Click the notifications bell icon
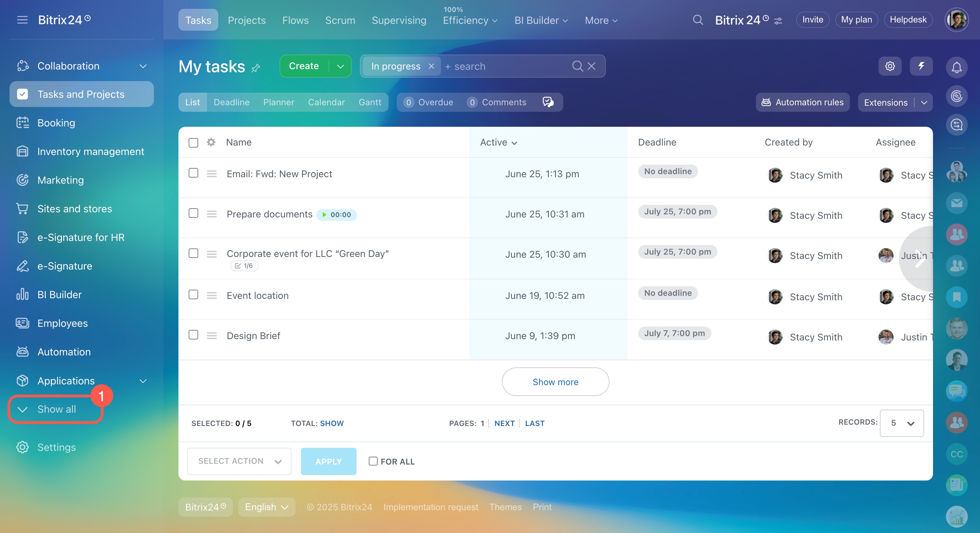The image size is (980, 533). coord(957,67)
